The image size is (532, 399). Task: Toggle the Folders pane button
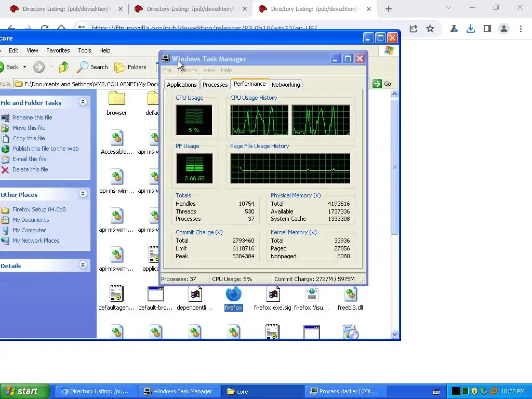click(x=130, y=67)
